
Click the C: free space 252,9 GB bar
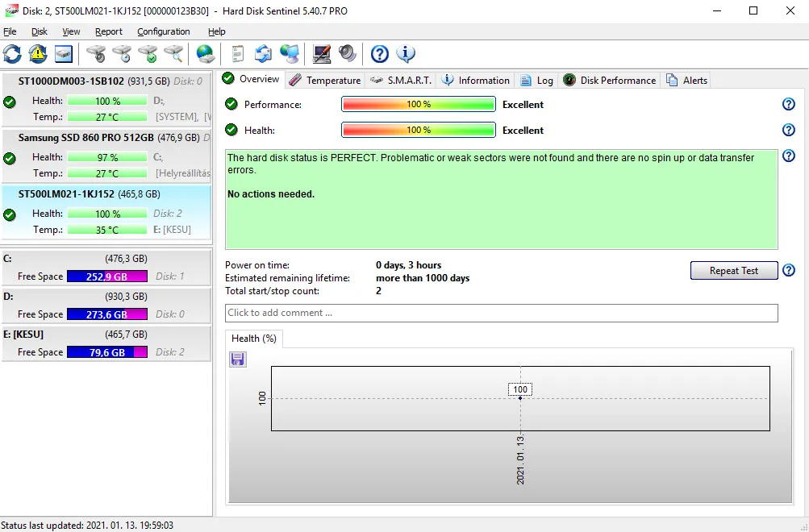point(106,276)
